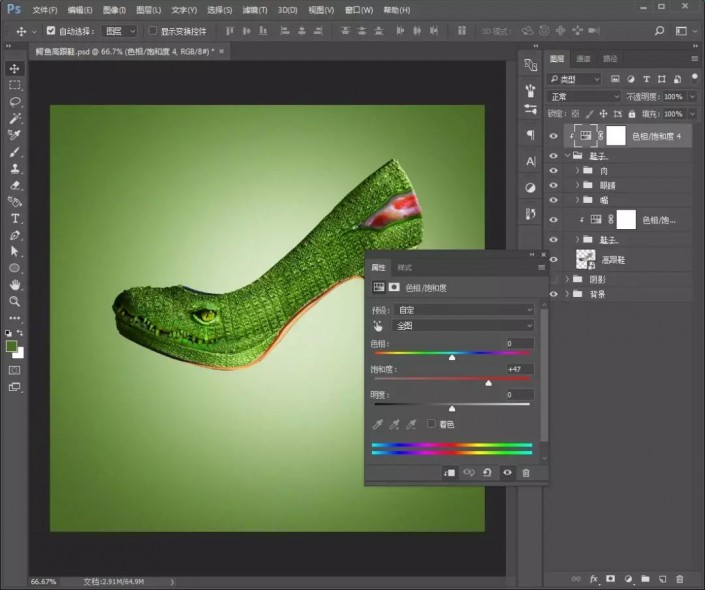Open the 正常 blend mode dropdown
This screenshot has height=590, width=705.
pos(585,97)
